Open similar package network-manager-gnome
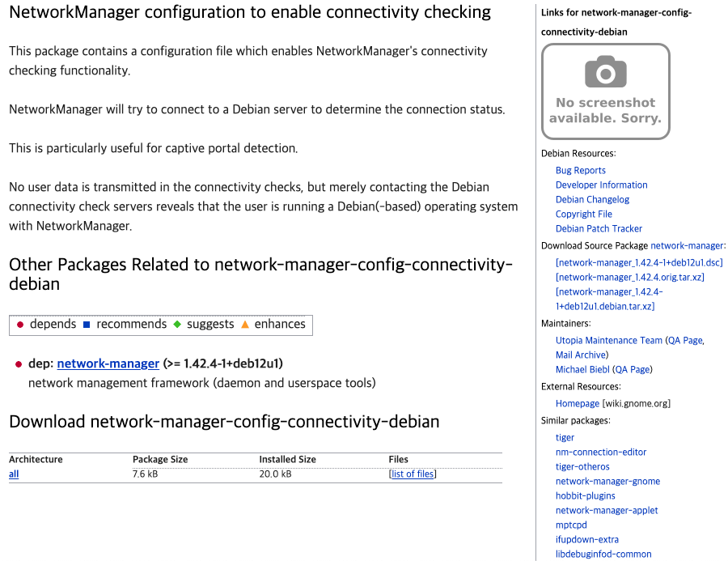The width and height of the screenshot is (728, 561). point(607,482)
